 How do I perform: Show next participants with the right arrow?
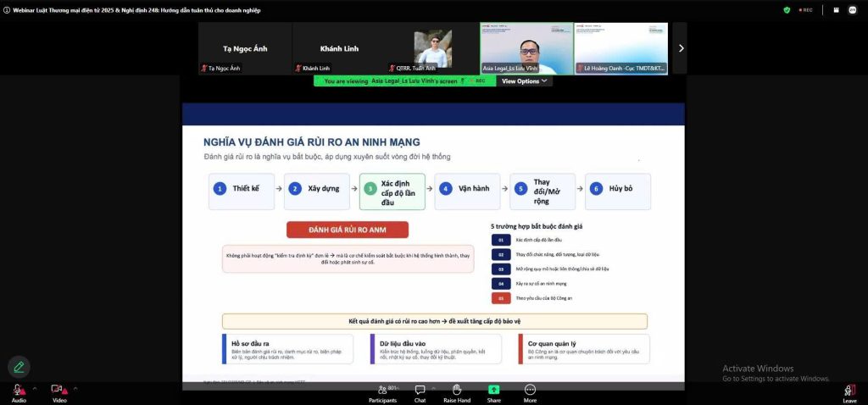pyautogui.click(x=681, y=48)
